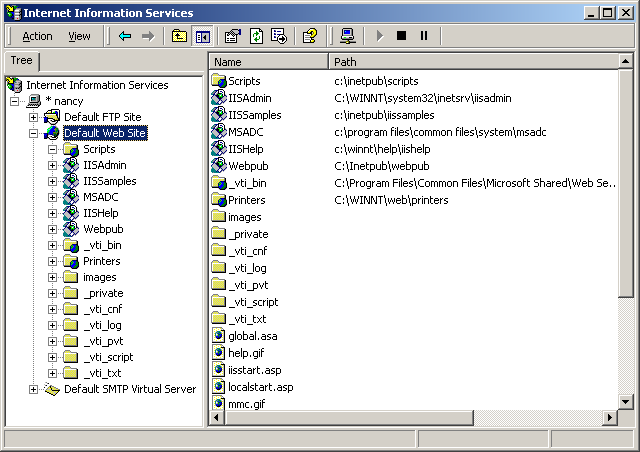Collapse the Default Web Site node
The image size is (640, 452).
tap(33, 133)
